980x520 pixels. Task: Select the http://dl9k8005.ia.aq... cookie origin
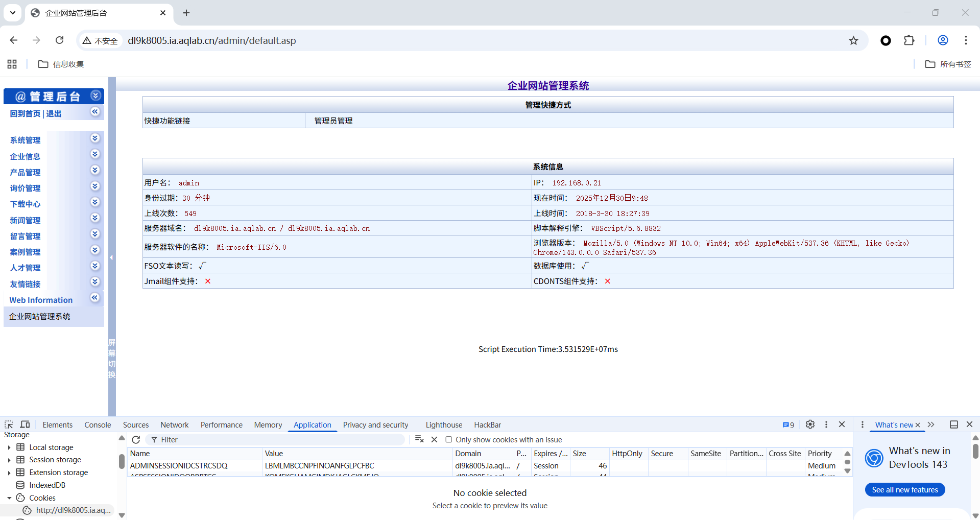click(x=74, y=510)
